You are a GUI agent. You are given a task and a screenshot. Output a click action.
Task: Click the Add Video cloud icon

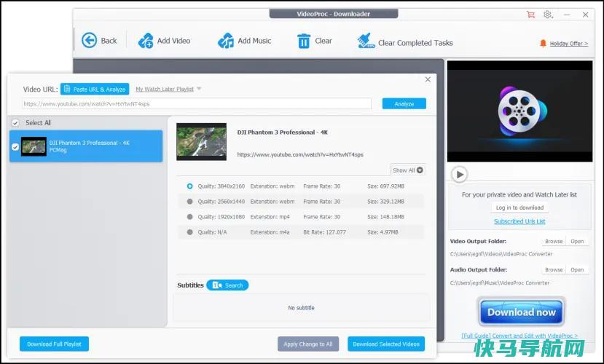coord(146,40)
